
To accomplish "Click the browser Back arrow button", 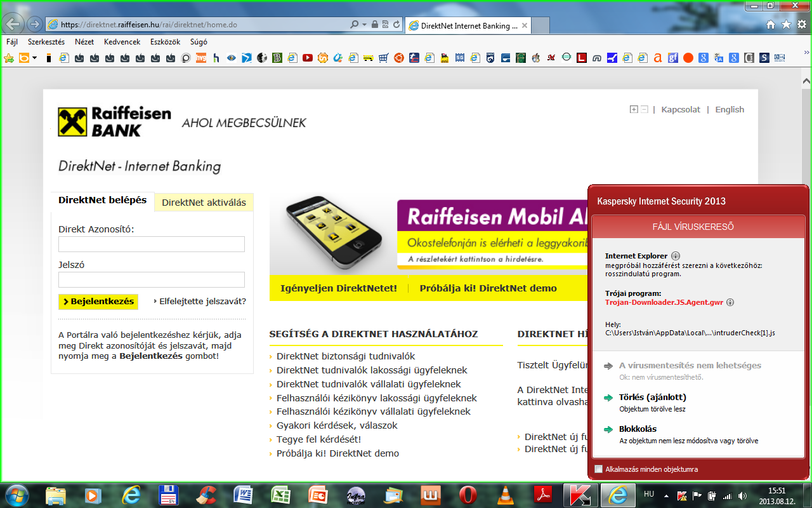I will (x=14, y=24).
